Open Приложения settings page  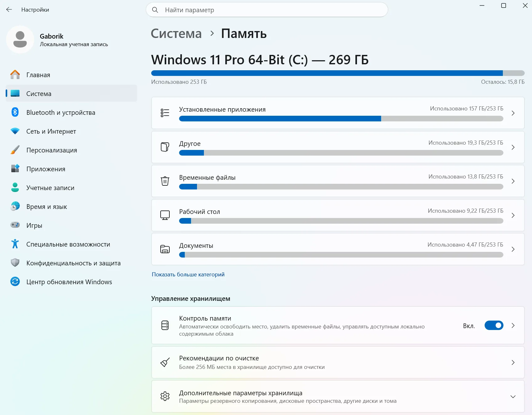click(72, 169)
